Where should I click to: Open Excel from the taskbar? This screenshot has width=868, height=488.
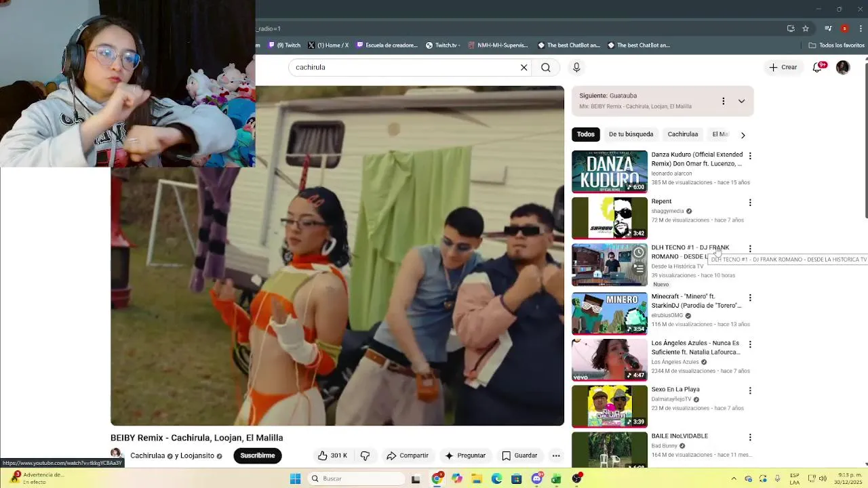pos(556,479)
